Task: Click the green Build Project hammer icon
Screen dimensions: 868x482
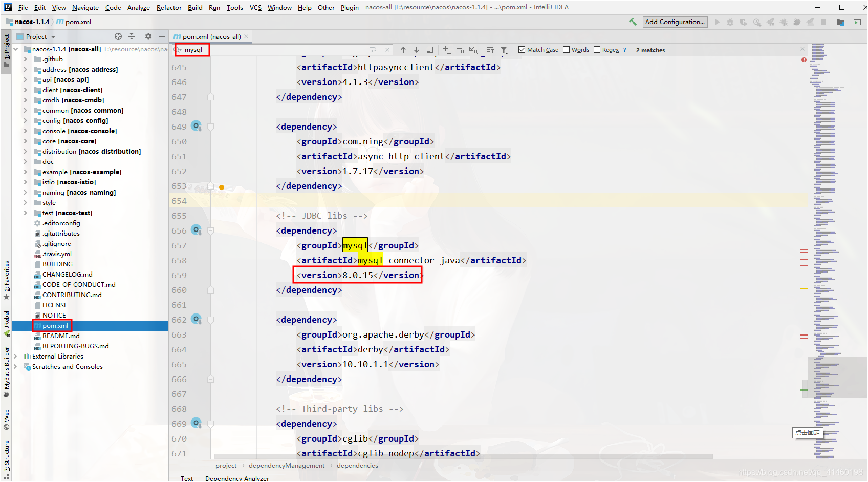Action: click(633, 22)
